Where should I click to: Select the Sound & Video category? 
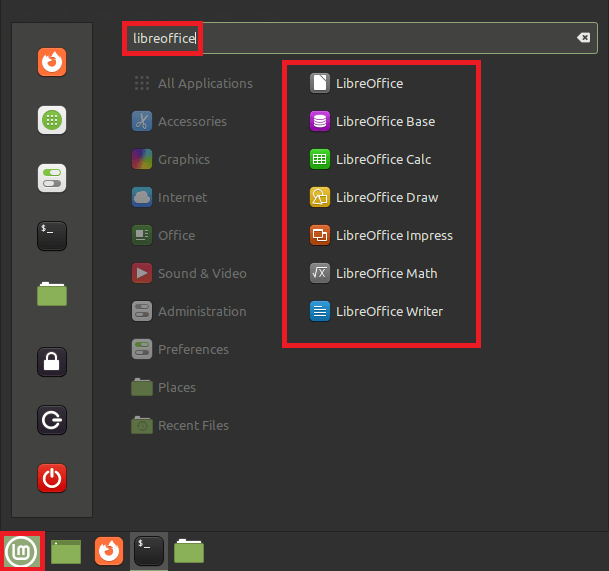(189, 273)
